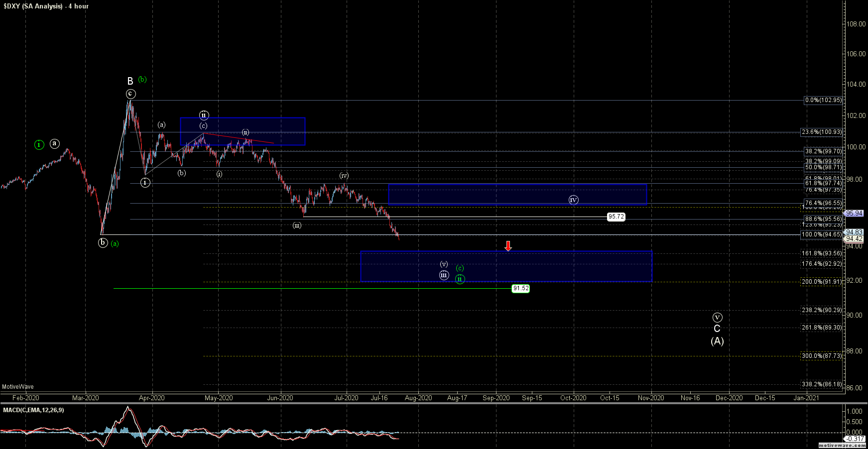Select the (iv) label near July 2020

(x=344, y=176)
